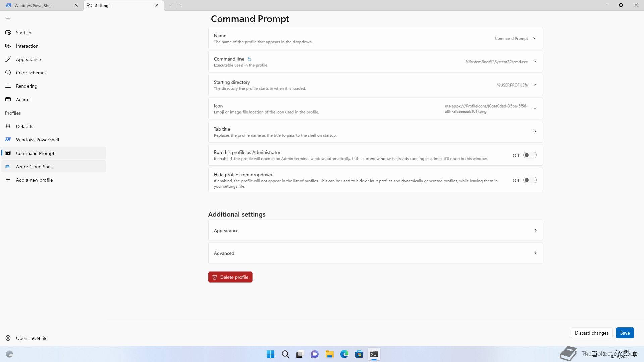
Task: Open the new tab profile dropdown
Action: 181,5
